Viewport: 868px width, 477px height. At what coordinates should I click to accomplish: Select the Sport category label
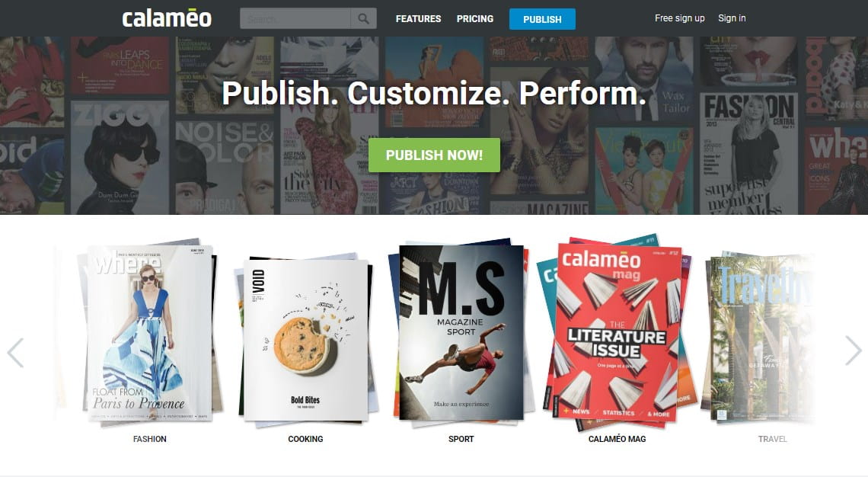click(x=461, y=439)
